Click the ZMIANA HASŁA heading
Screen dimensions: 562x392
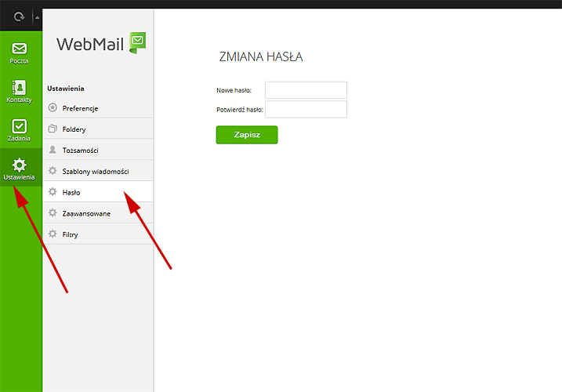click(261, 56)
